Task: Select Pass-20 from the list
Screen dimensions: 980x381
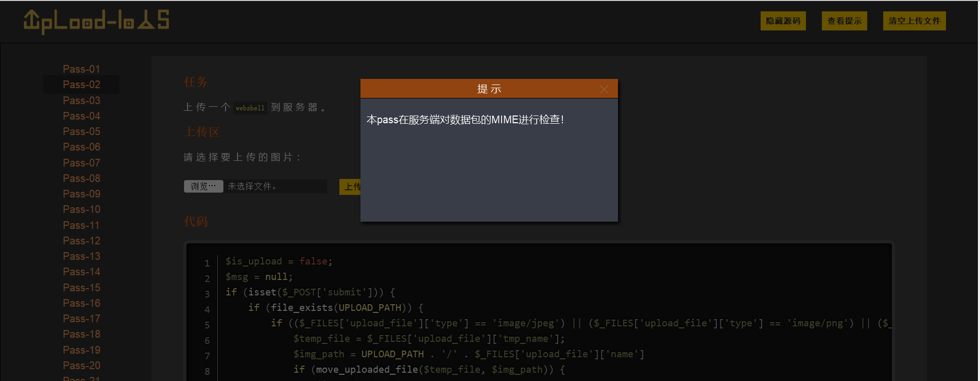Action: 81,366
